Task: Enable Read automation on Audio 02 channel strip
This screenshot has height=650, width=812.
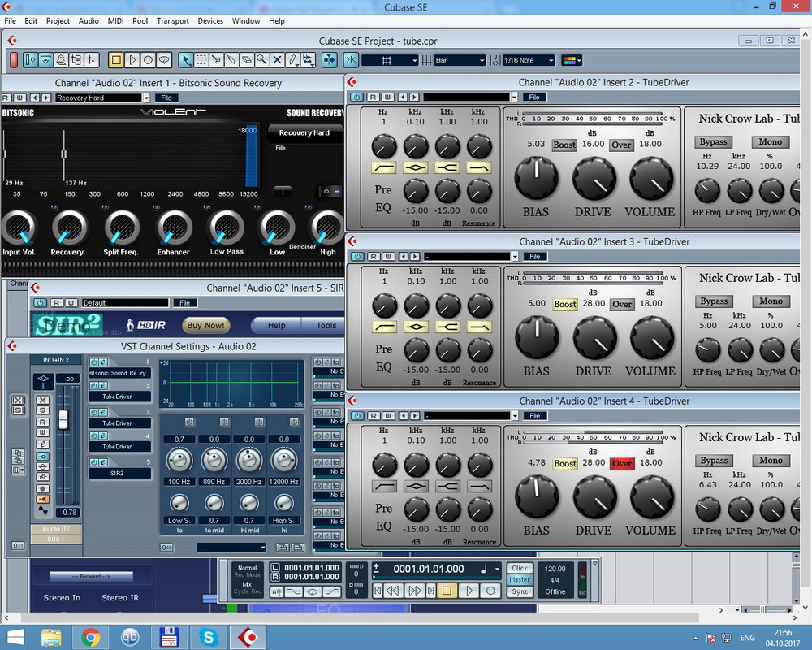Action: pos(42,422)
